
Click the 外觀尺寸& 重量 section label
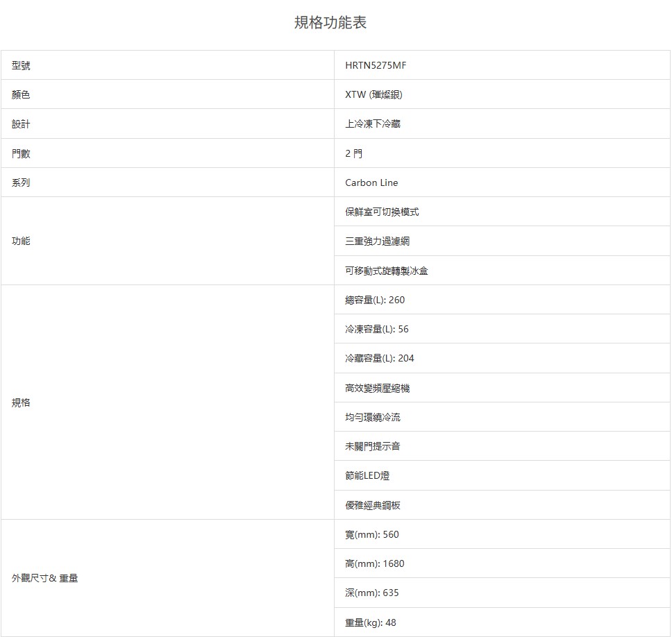click(x=44, y=578)
